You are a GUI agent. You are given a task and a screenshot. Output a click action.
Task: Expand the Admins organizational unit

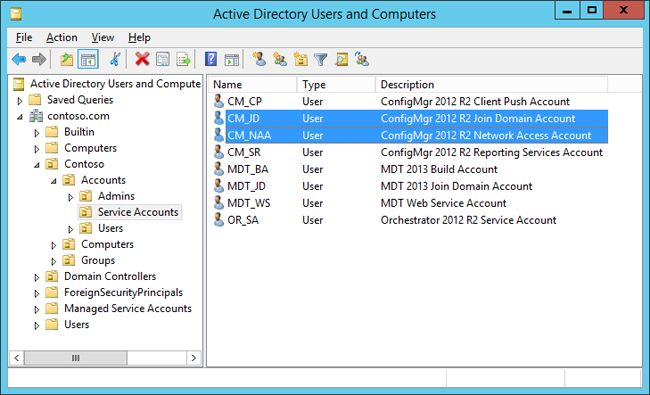tap(70, 197)
